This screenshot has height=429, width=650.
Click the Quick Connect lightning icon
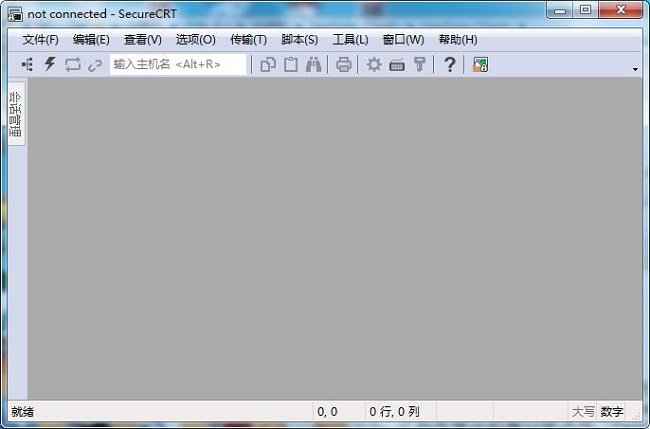pyautogui.click(x=49, y=65)
